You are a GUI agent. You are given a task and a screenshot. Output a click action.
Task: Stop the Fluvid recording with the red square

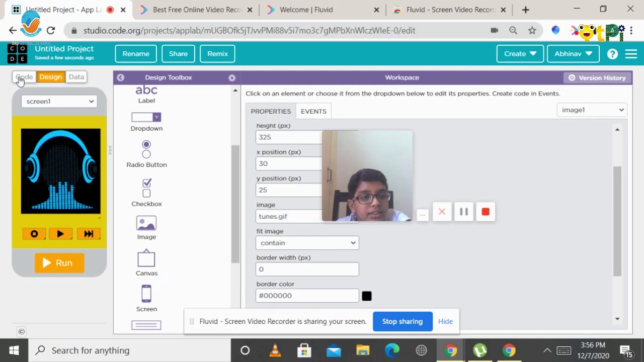486,212
